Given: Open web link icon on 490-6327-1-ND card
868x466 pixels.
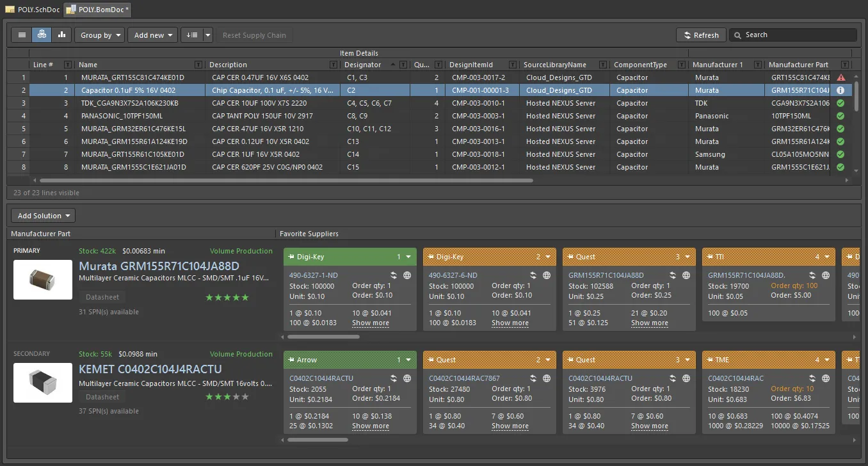Looking at the screenshot, I should (407, 275).
